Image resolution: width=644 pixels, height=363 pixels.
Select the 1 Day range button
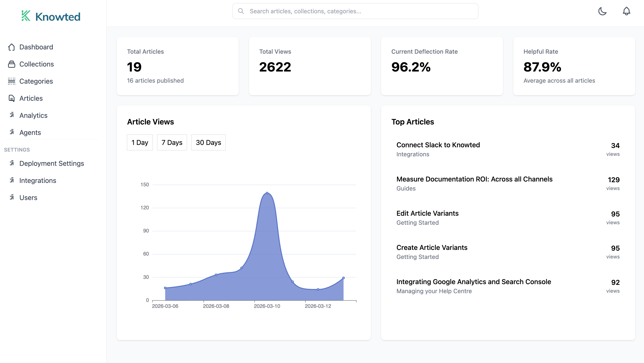coord(140,143)
